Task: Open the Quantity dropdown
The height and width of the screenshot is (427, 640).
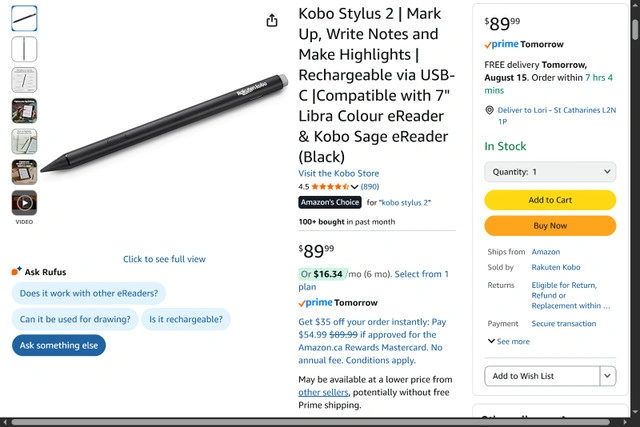Action: point(550,172)
